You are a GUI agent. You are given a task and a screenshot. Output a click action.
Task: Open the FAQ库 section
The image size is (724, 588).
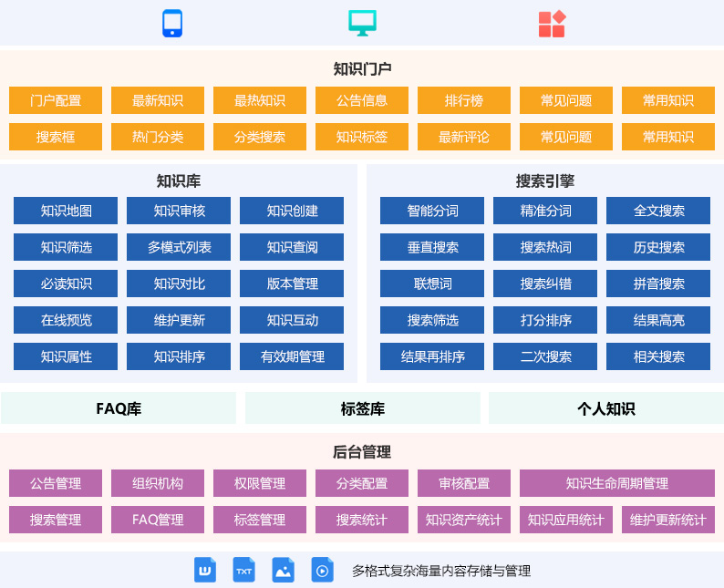[x=119, y=408]
